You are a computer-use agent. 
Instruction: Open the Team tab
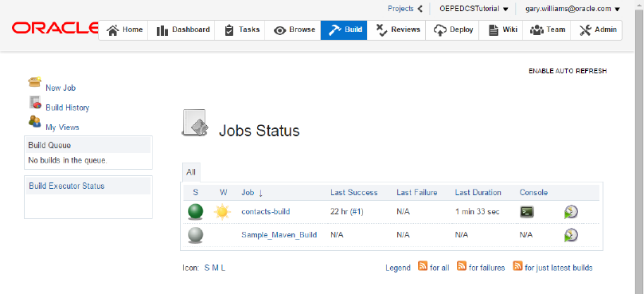pos(548,30)
